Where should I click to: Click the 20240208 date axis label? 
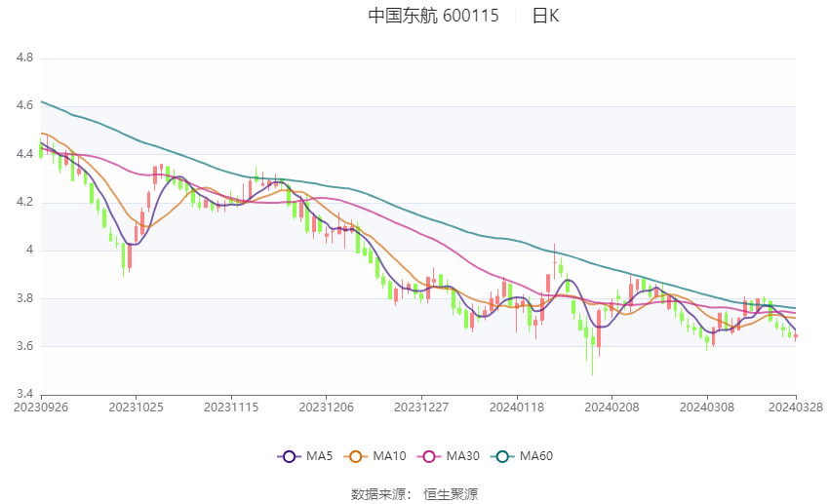coord(612,407)
